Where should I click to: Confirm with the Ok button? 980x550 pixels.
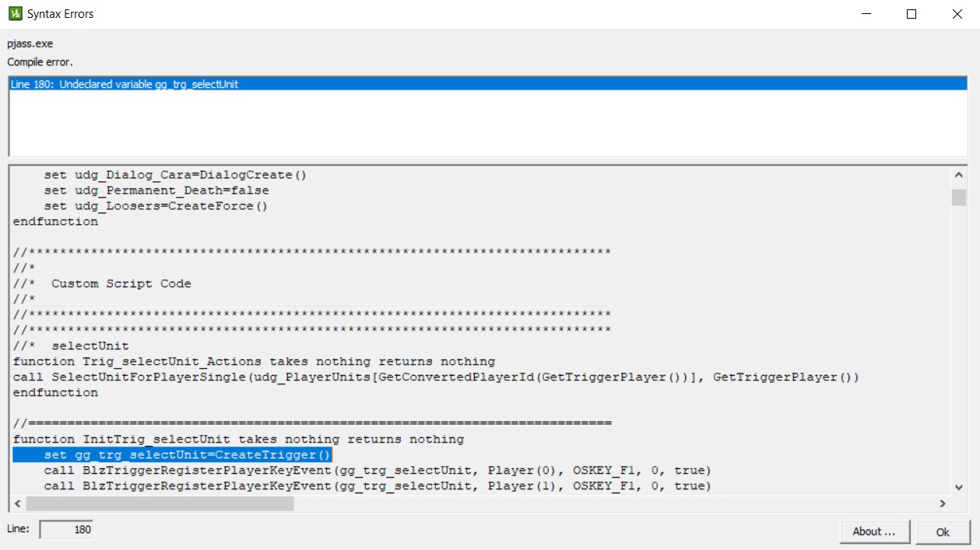point(943,532)
